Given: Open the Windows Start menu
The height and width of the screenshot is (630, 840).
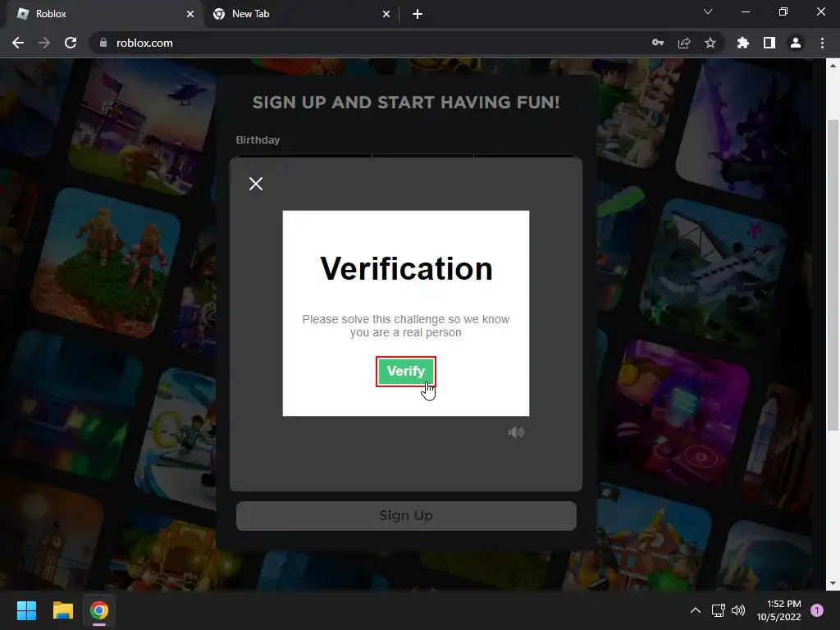Looking at the screenshot, I should (x=26, y=610).
